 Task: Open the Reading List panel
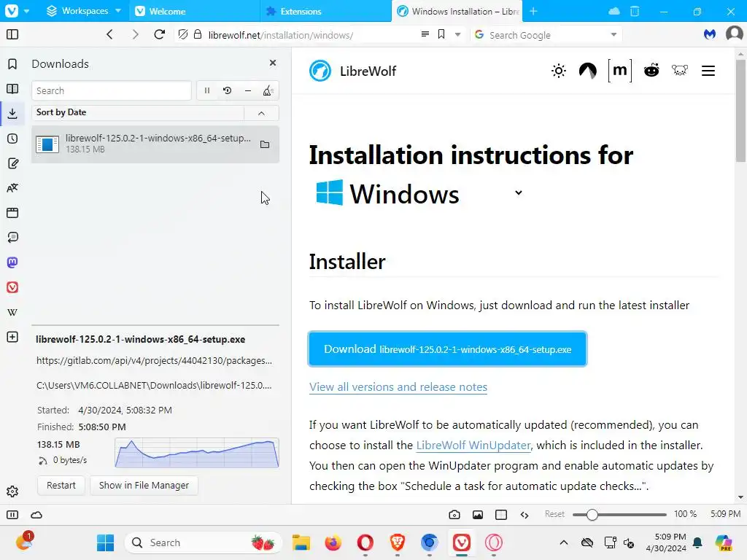point(12,89)
